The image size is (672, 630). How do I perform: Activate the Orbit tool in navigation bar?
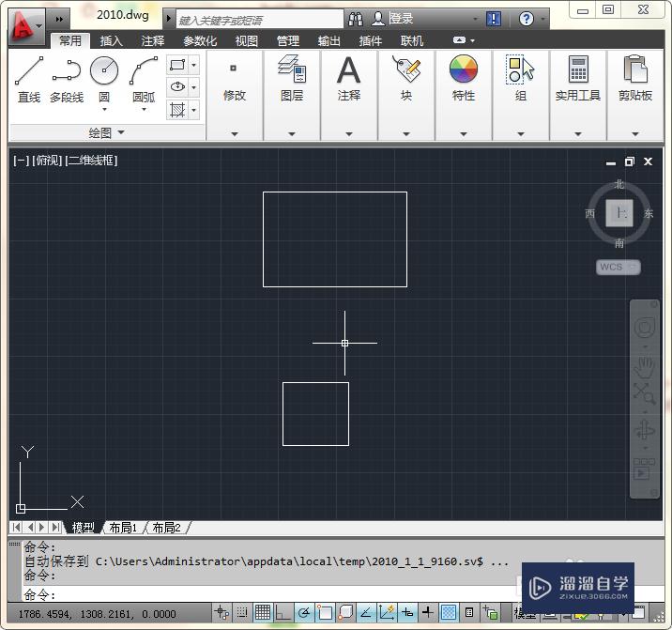click(x=644, y=430)
